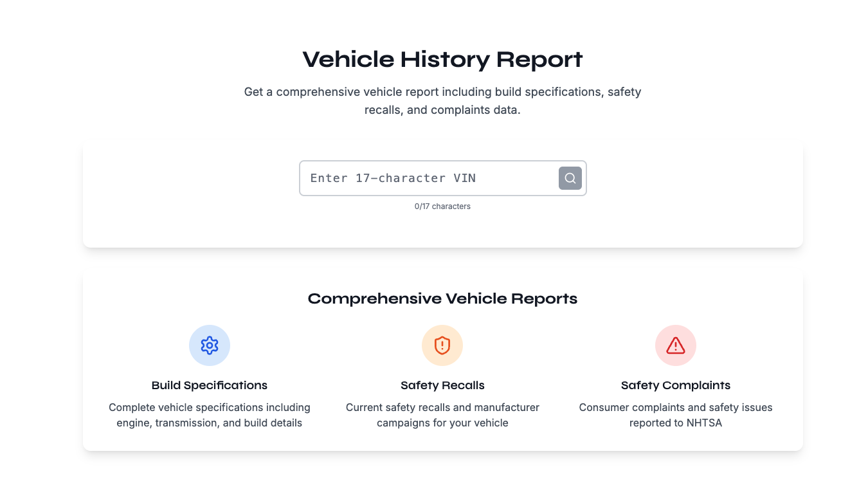Screen dimensions: 868x485
Task: Click the manufacturer campaigns description text
Action: (x=442, y=416)
